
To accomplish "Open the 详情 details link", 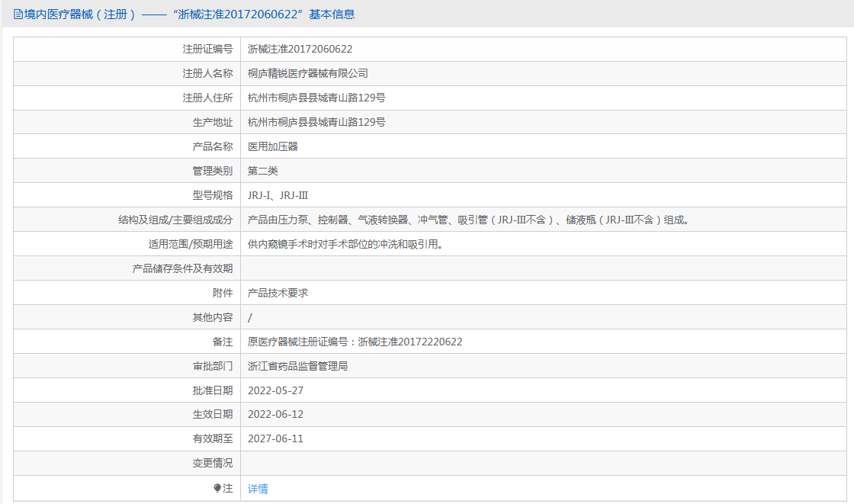I will click(x=258, y=489).
